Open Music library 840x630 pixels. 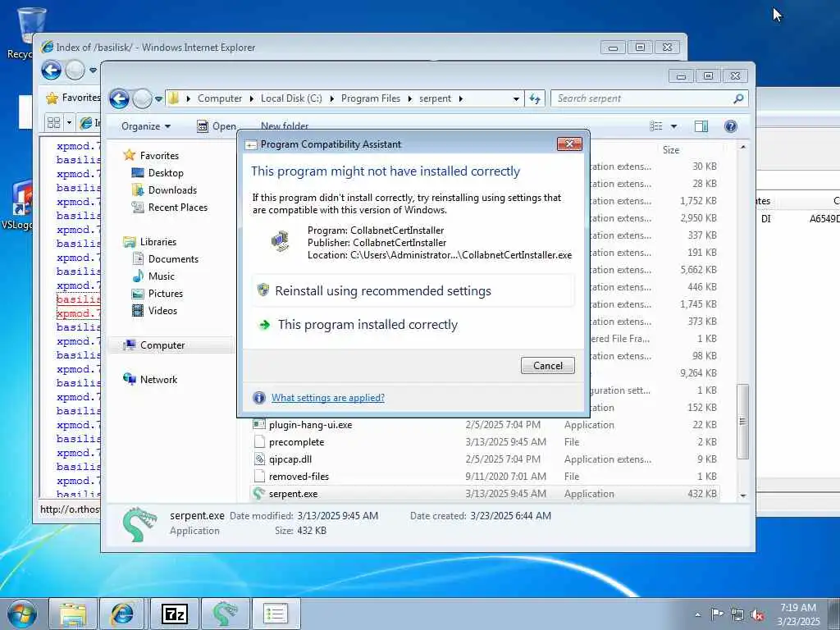pyautogui.click(x=153, y=276)
